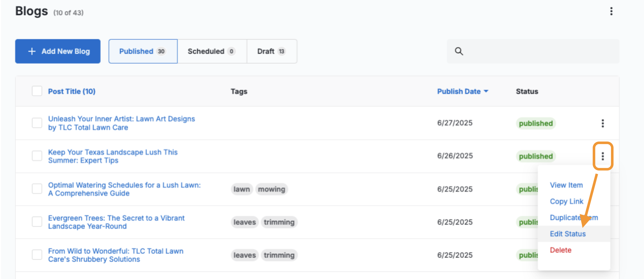Image resolution: width=644 pixels, height=279 pixels.
Task: Choose Edit Status from the context menu
Action: point(568,234)
